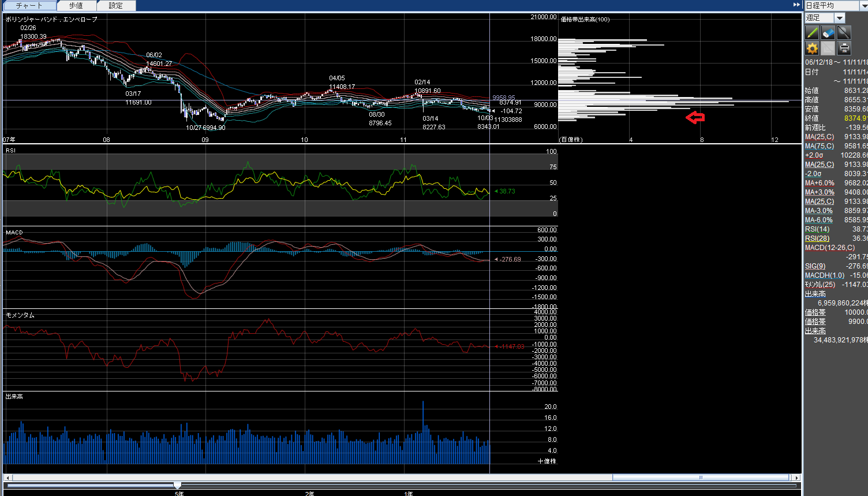Select the green pencil drawing tool

tap(812, 33)
